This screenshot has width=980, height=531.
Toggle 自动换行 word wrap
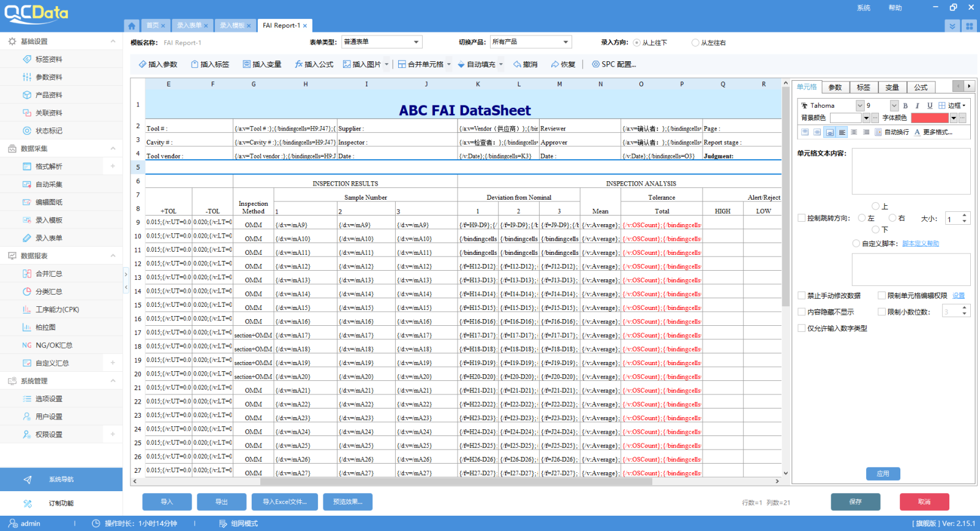[892, 132]
